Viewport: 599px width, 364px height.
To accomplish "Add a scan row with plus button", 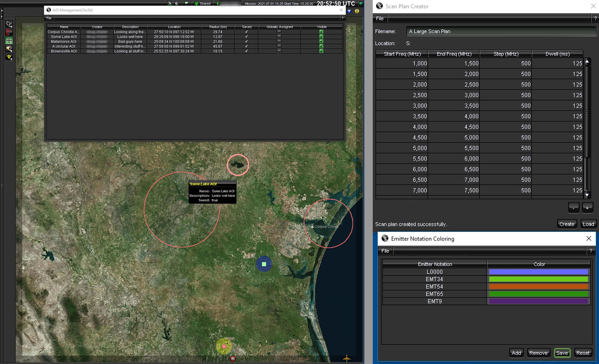I will [587, 208].
